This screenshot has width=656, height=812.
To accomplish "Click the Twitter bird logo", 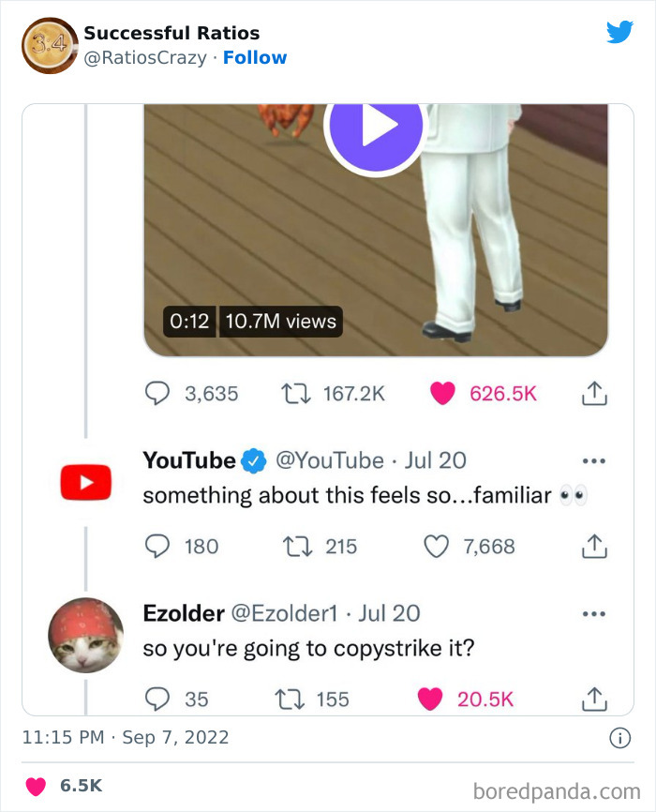I will pos(619,33).
